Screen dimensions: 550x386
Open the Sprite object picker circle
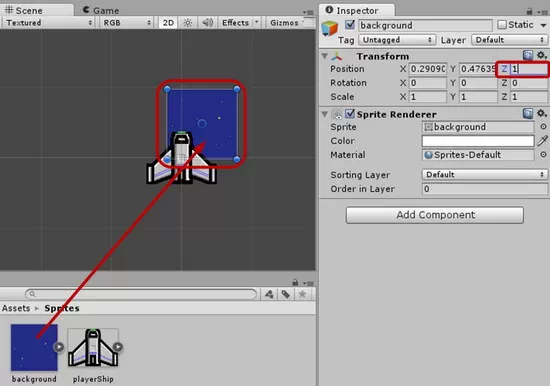click(x=543, y=127)
